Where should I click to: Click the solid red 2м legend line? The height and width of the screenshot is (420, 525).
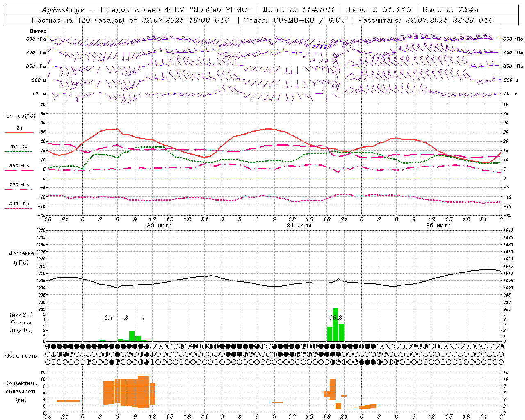19,132
